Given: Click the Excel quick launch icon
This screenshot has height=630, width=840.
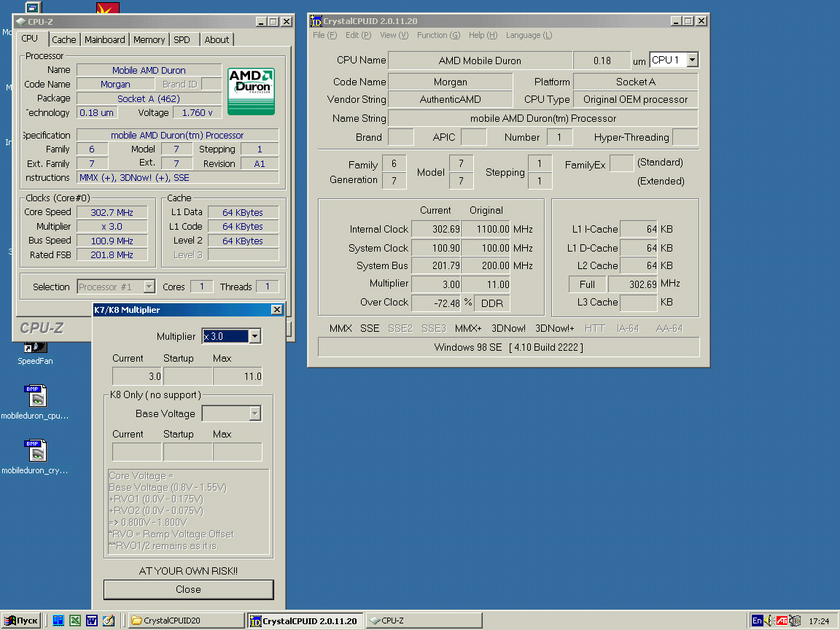Looking at the screenshot, I should click(75, 621).
